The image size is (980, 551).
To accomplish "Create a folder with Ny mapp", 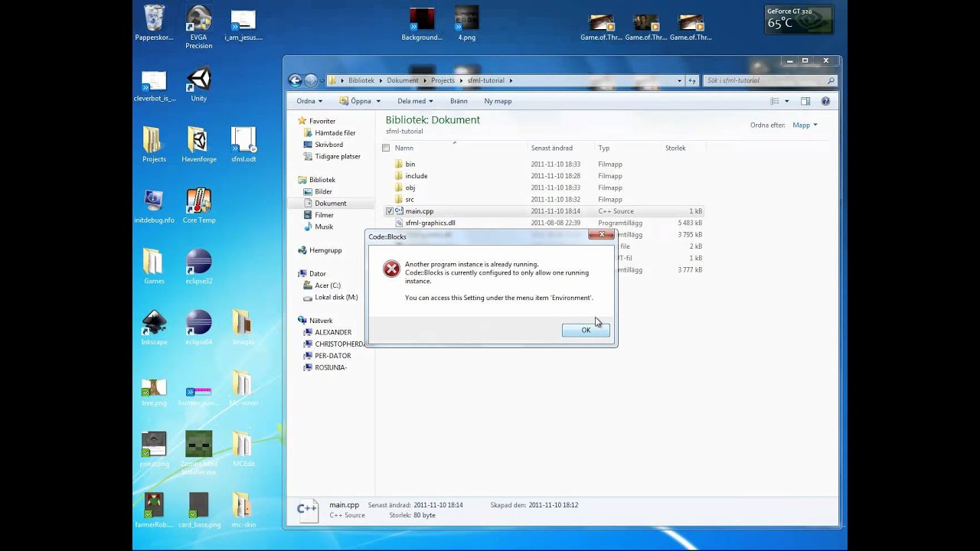I will [x=498, y=101].
